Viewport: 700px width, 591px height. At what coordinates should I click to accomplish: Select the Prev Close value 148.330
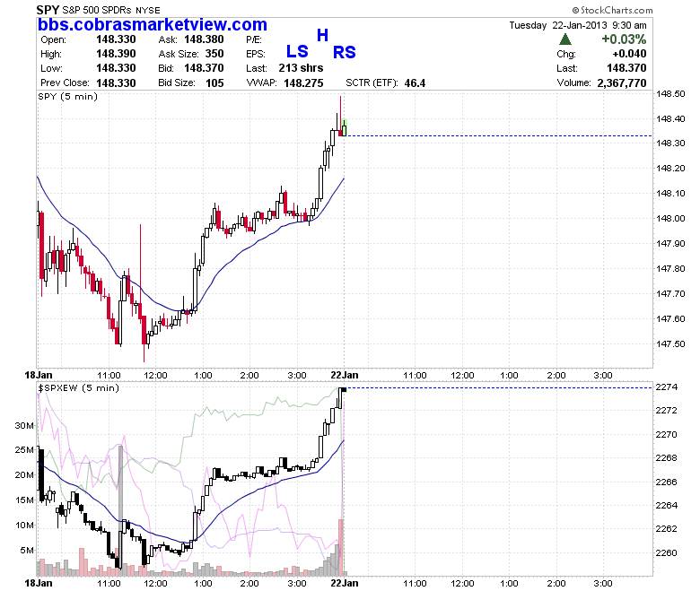tap(116, 83)
